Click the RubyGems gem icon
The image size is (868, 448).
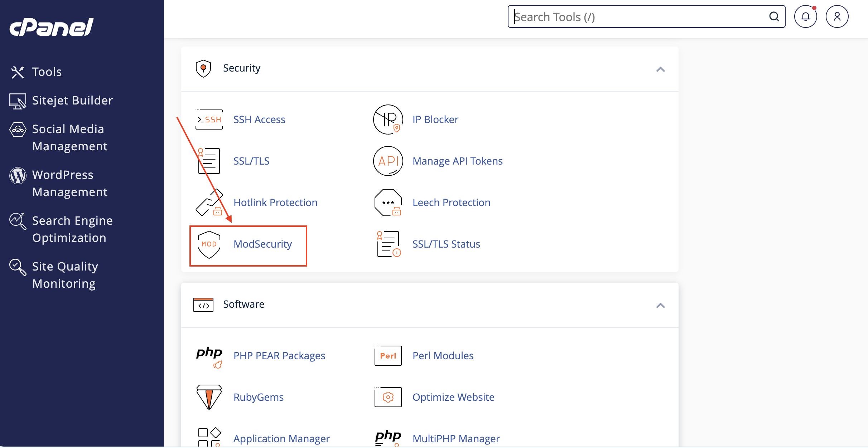209,397
